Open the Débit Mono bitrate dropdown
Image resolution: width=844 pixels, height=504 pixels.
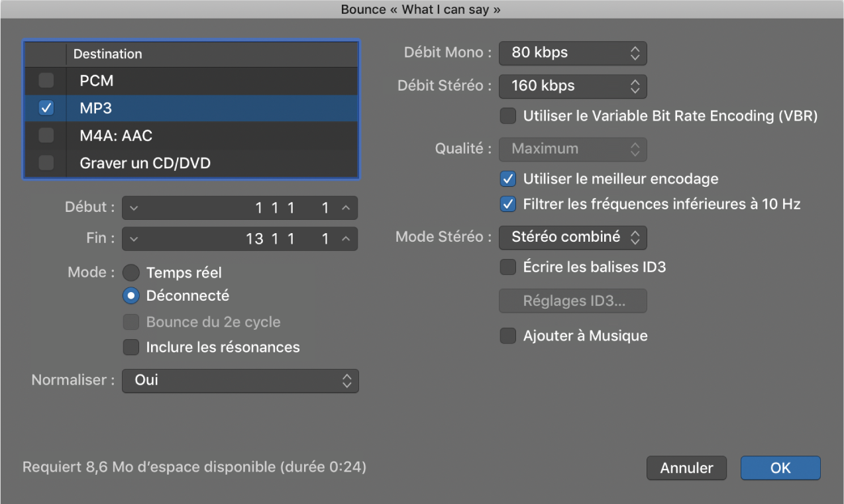click(572, 53)
